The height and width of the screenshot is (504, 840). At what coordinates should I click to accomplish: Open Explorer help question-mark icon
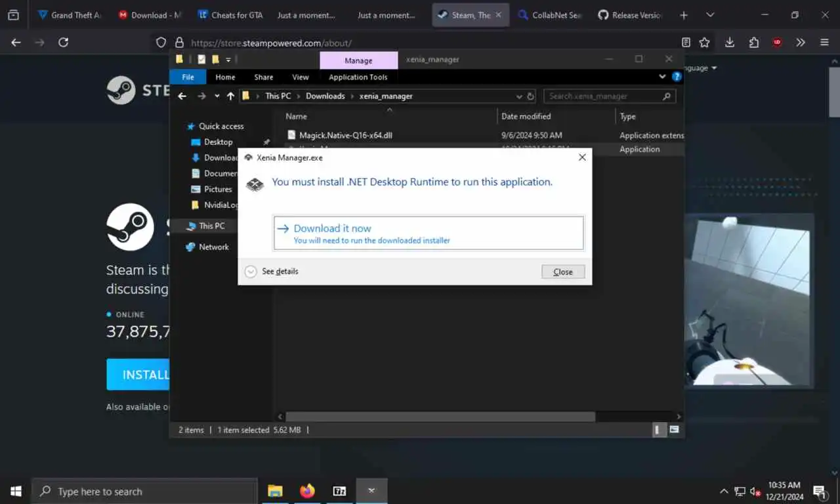677,77
